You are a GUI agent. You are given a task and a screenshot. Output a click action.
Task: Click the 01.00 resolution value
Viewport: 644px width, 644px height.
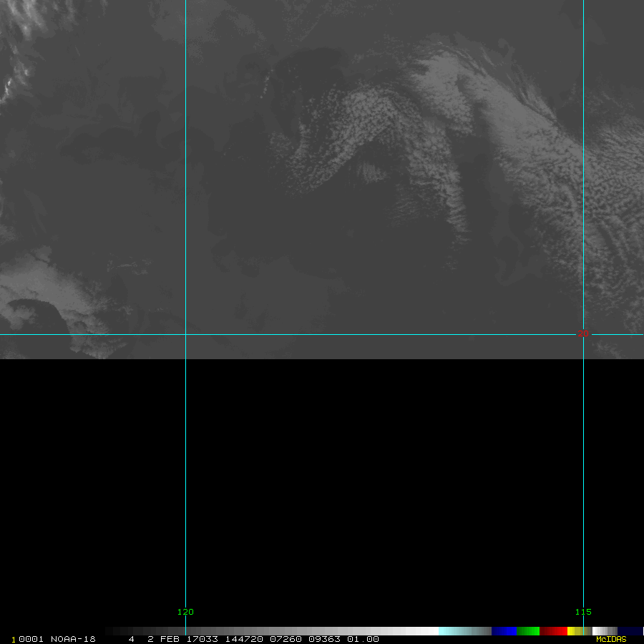point(363,639)
